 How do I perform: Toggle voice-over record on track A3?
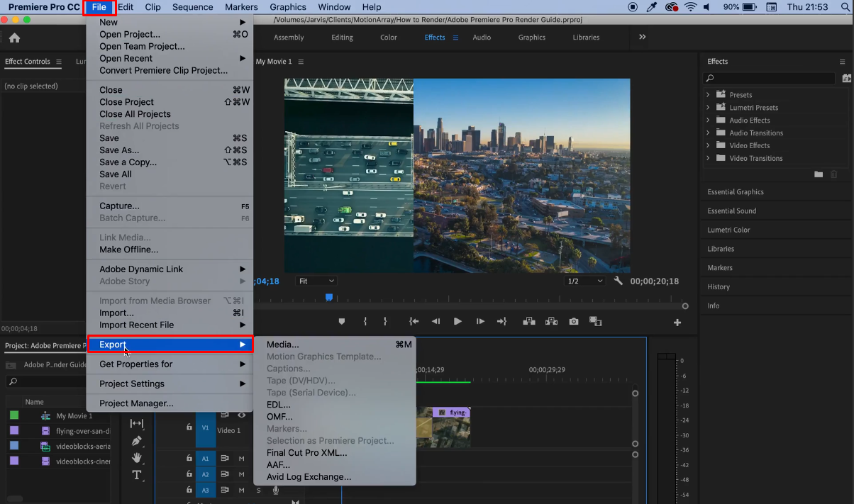275,490
